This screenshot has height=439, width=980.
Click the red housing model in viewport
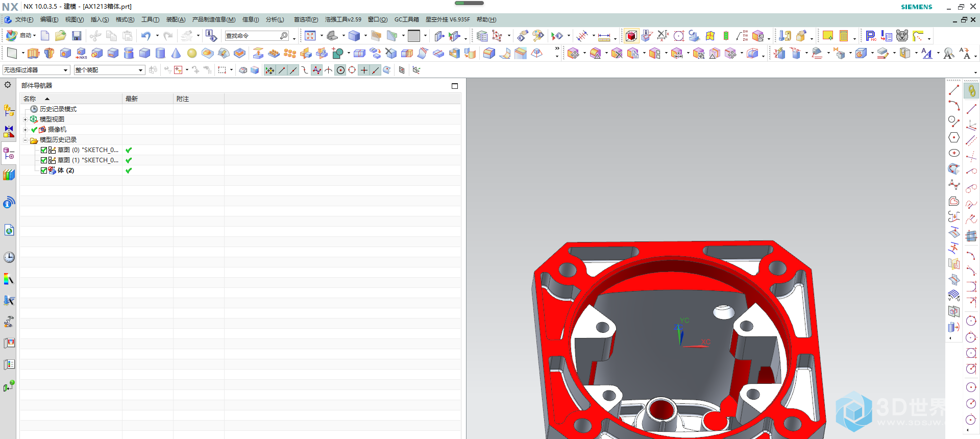679,339
